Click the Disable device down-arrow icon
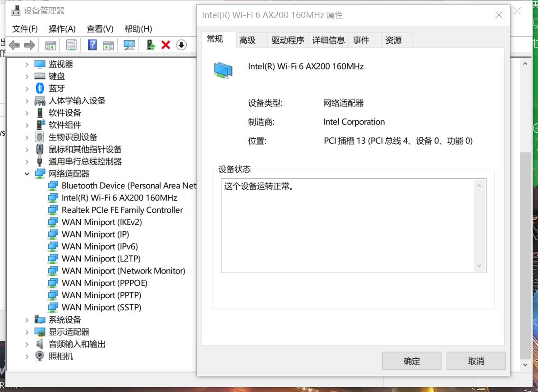 (x=181, y=45)
